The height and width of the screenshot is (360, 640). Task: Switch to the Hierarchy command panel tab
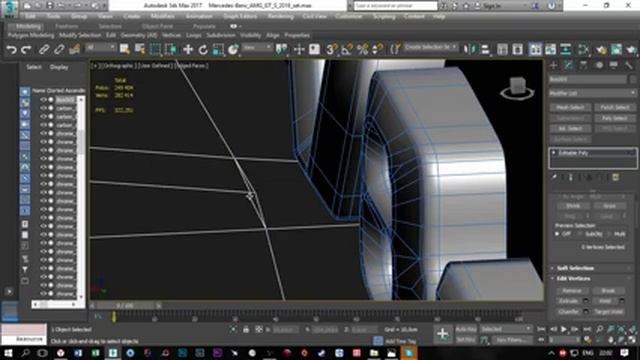click(x=584, y=65)
